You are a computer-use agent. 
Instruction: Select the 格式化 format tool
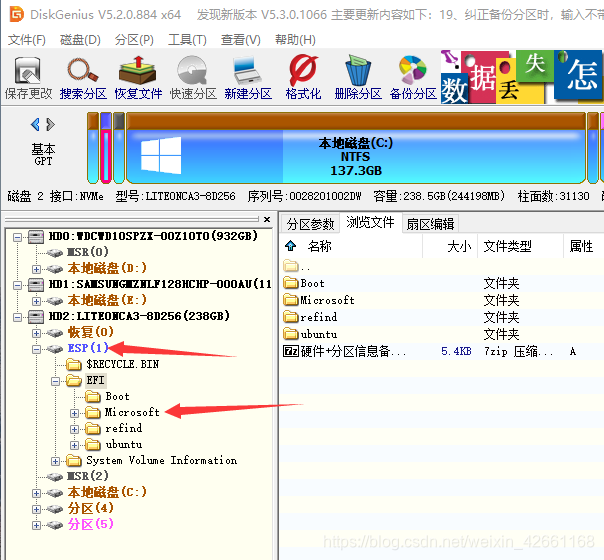pos(303,78)
